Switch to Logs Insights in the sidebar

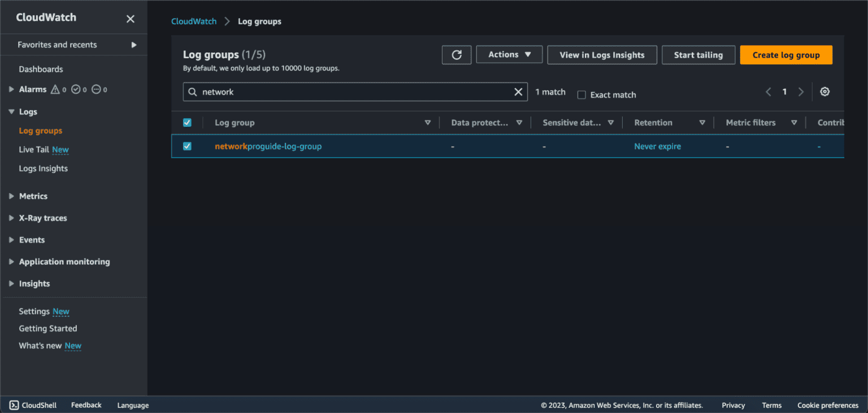(x=43, y=168)
